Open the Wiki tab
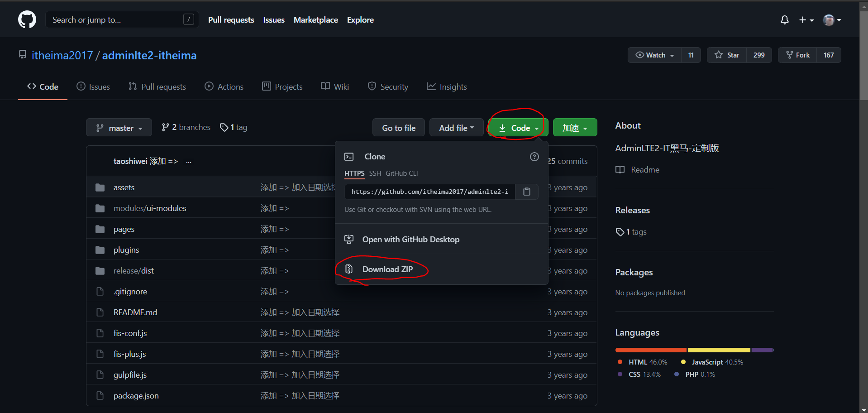Screen dimensions: 868x413 [x=335, y=86]
